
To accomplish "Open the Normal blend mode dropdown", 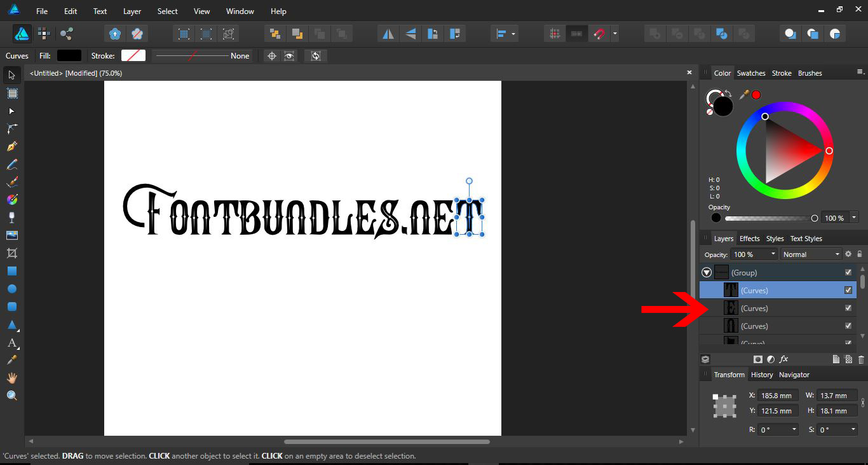I will 811,254.
